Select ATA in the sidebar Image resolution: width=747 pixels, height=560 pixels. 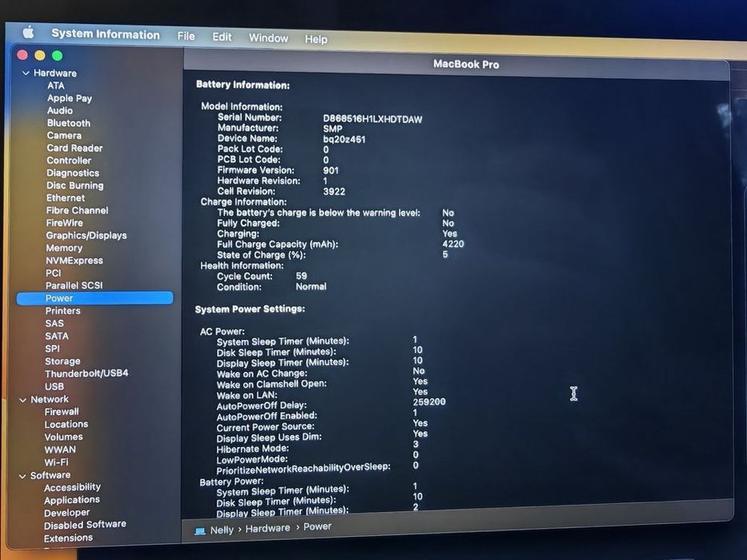coord(56,86)
